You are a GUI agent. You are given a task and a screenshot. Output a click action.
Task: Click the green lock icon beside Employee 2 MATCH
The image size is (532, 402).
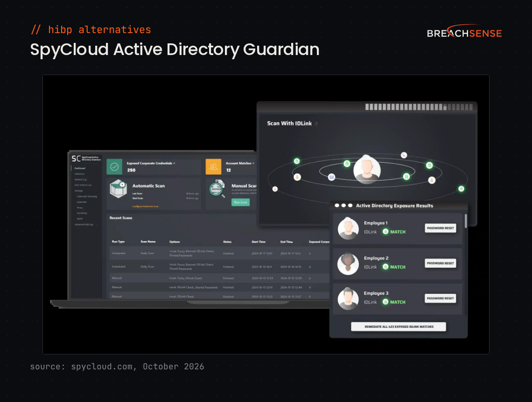click(385, 267)
